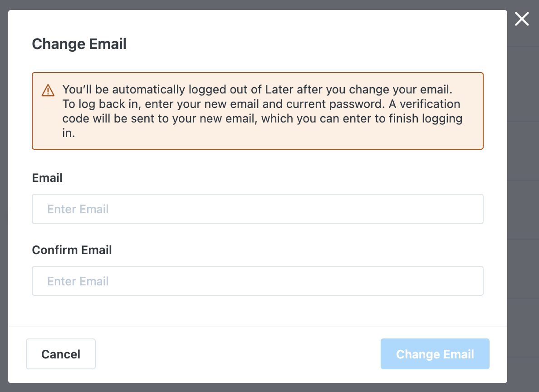Click the Change Email submit button
Screen dimensions: 539x392
click(x=435, y=354)
